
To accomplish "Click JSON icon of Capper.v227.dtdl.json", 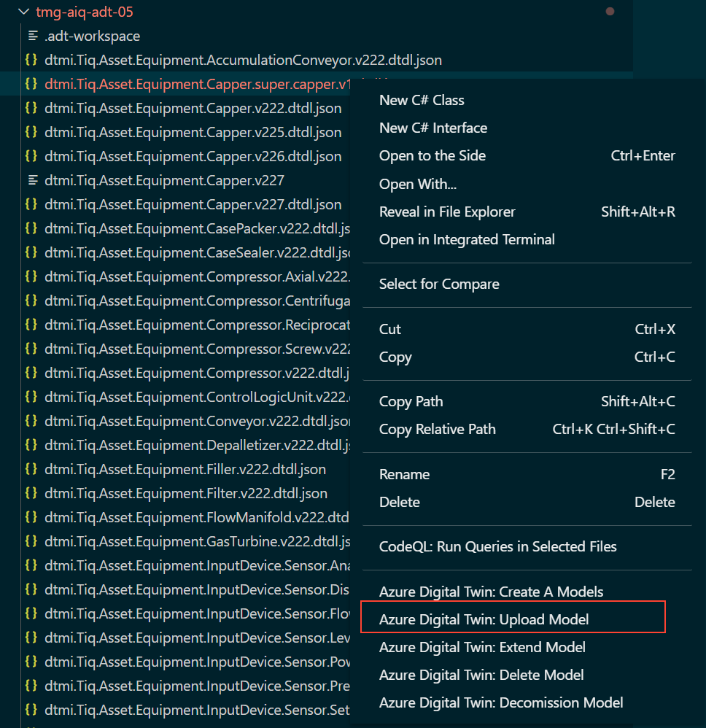I will coord(31,204).
